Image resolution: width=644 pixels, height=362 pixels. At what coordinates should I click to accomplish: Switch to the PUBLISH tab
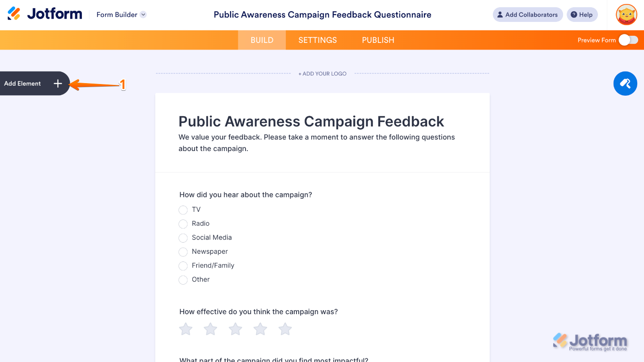(378, 40)
